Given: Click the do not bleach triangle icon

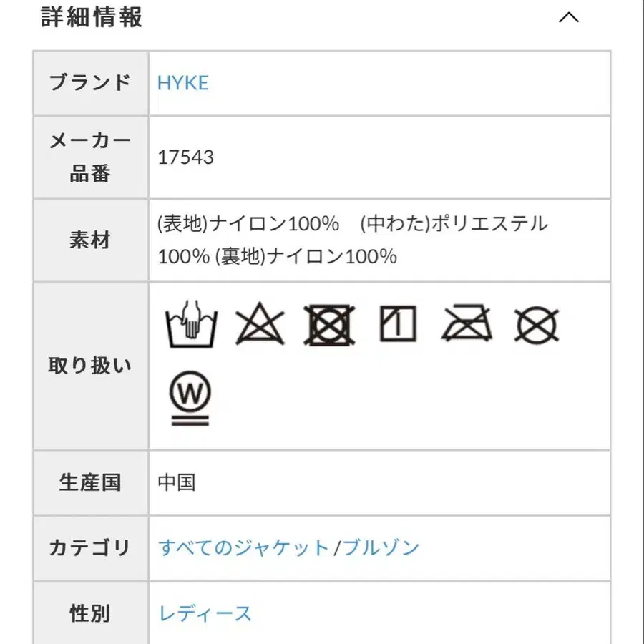Looking at the screenshot, I should click(260, 324).
